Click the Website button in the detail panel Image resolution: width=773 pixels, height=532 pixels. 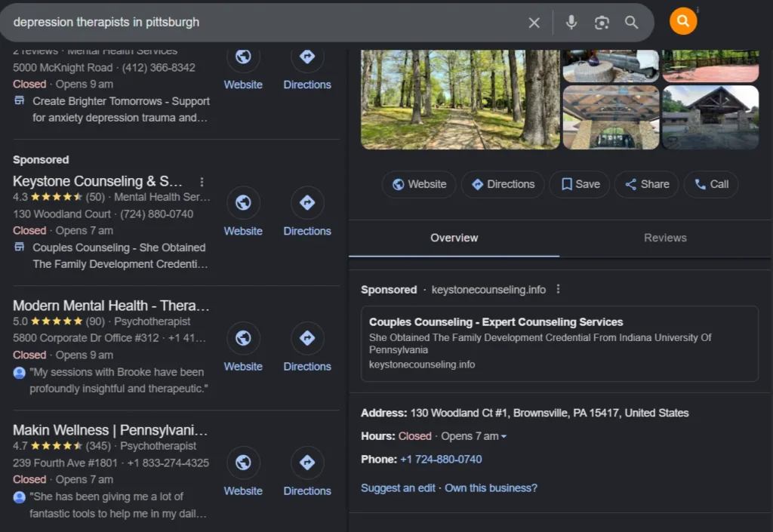point(419,184)
